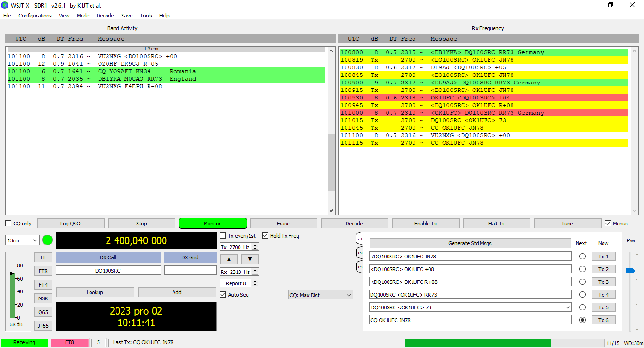Switch to tab 2 of Tx messages

pyautogui.click(x=360, y=253)
